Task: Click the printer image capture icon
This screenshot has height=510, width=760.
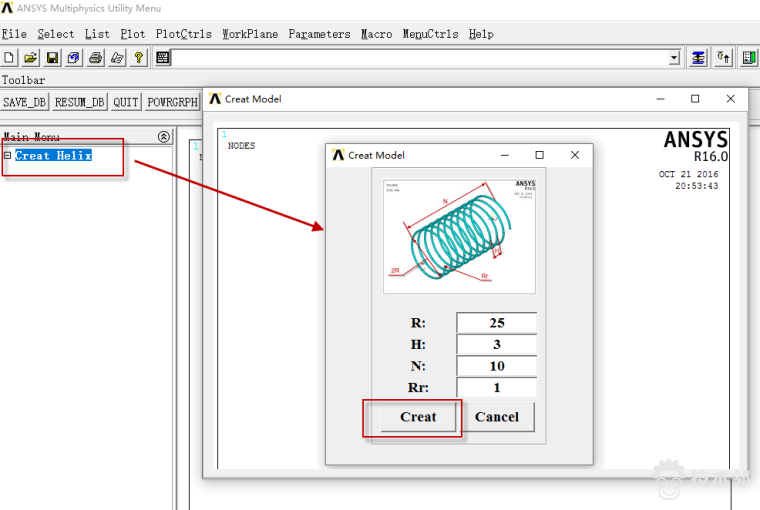Action: click(95, 58)
